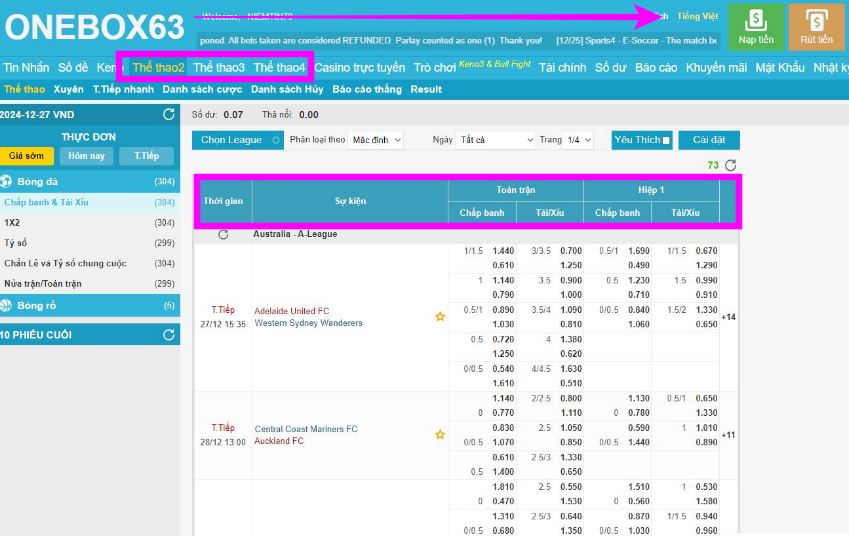Click the 0.670 first-half over/under odds

click(706, 251)
